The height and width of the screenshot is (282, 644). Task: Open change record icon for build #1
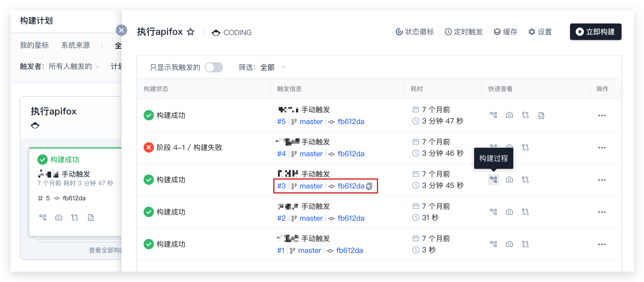(x=525, y=244)
